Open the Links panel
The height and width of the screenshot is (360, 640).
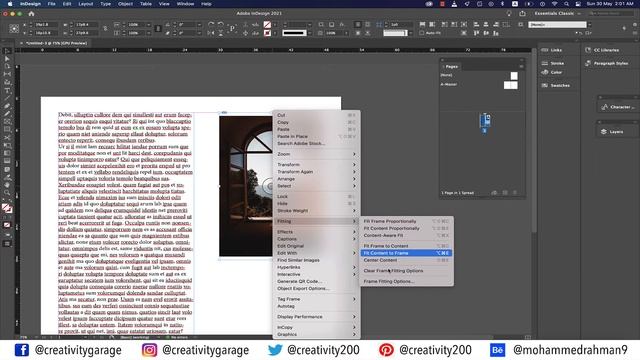(x=552, y=50)
